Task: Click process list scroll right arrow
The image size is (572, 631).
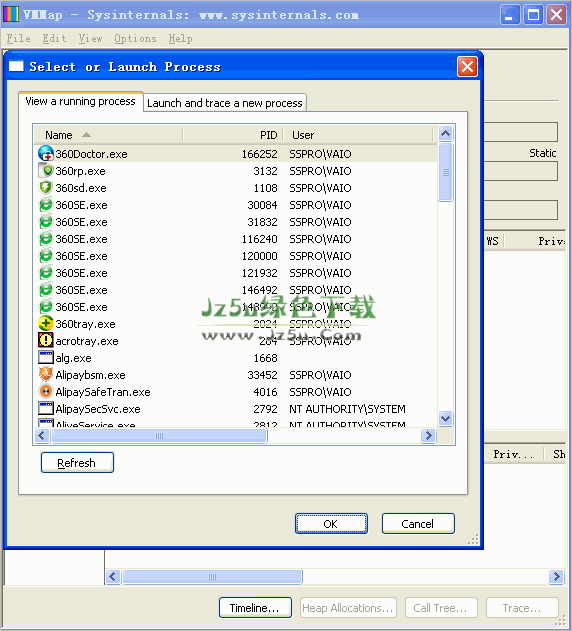Action: tap(429, 435)
